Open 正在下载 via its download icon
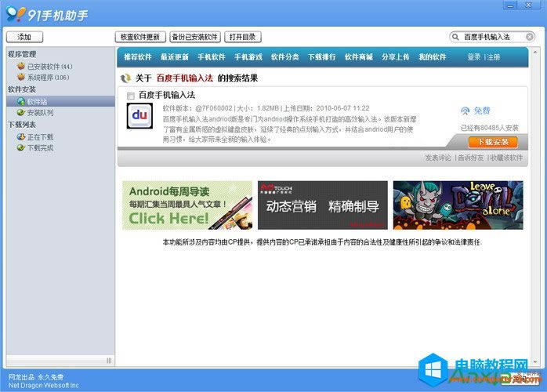The width and height of the screenshot is (547, 392). click(x=20, y=137)
